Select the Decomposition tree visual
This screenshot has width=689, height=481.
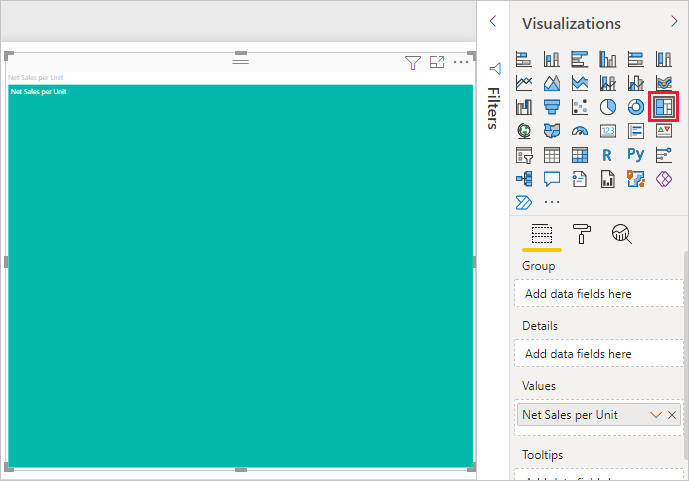point(524,179)
